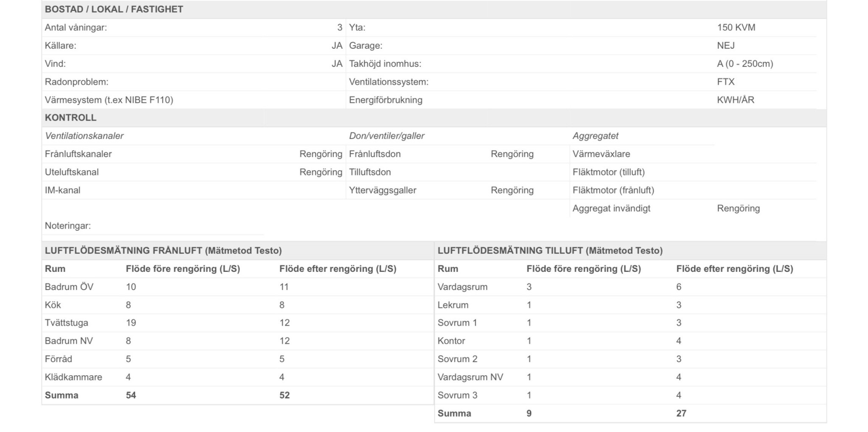
Task: Click the Energiförbrukning KWH/ÅR field
Action: (x=735, y=100)
